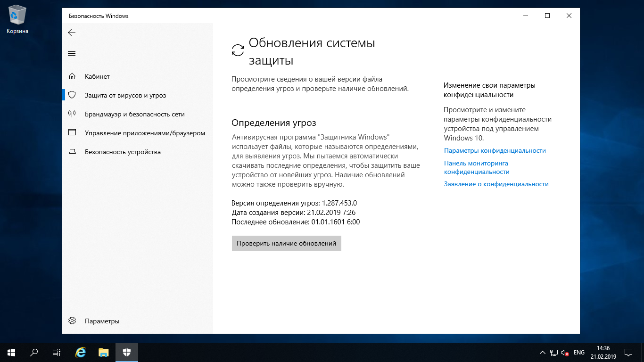The width and height of the screenshot is (644, 362).
Task: Open Кабинет section
Action: coord(138,76)
